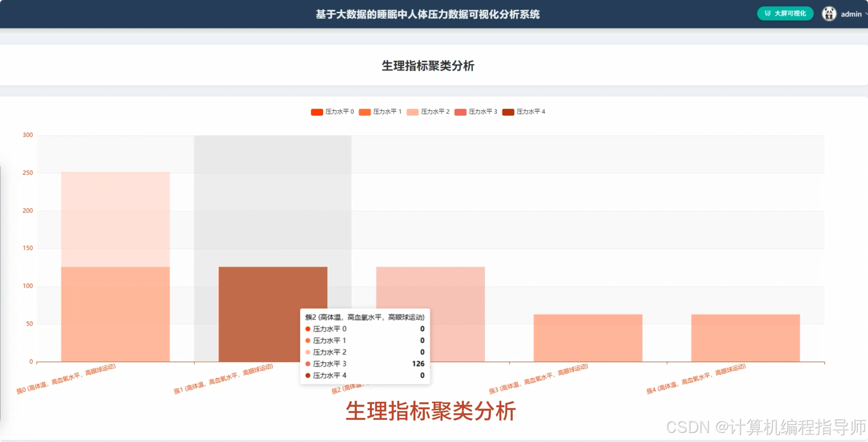Click the 簇4 x-axis label
This screenshot has height=442, width=868.
click(x=696, y=379)
